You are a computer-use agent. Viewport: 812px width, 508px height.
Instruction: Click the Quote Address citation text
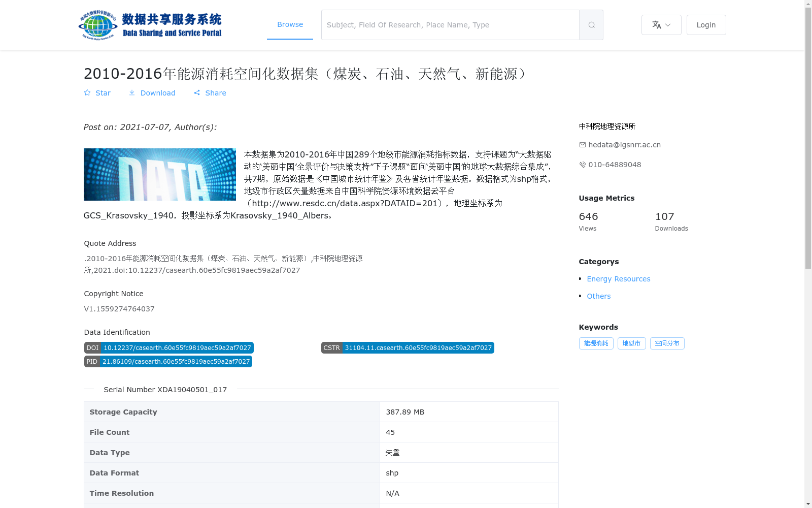(x=223, y=264)
